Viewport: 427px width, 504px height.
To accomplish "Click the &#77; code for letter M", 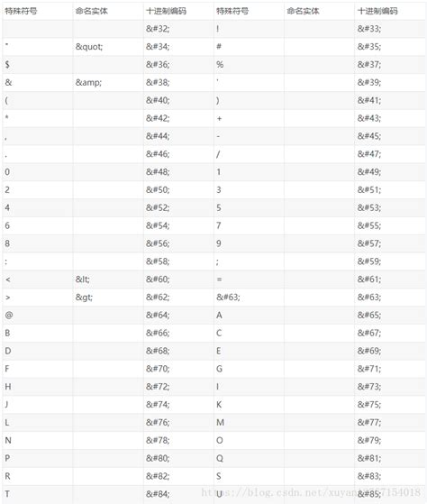I will tap(369, 422).
